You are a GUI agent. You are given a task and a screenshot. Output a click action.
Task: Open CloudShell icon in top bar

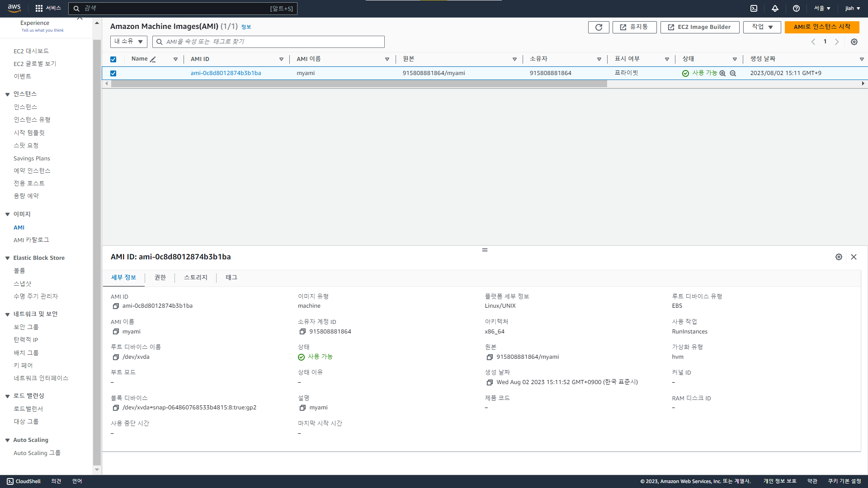(x=754, y=8)
